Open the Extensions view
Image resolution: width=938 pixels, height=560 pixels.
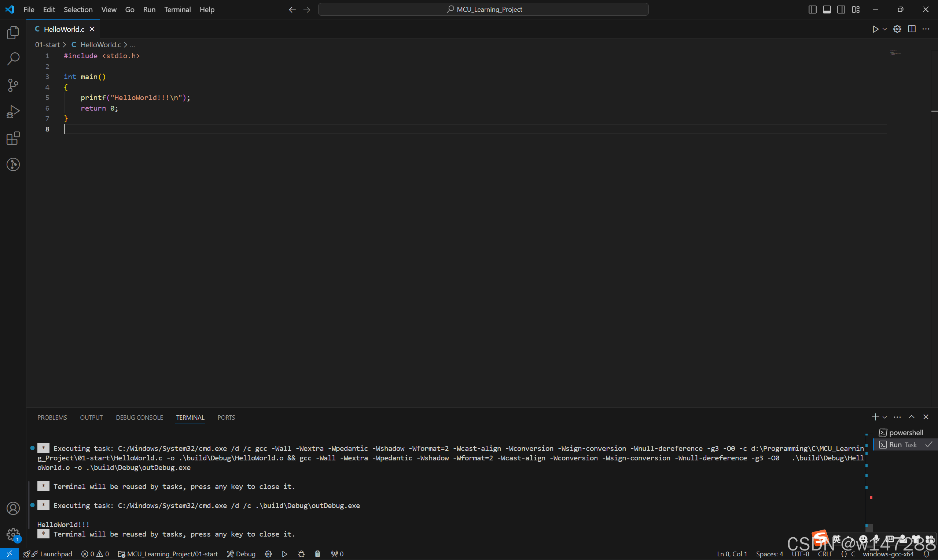[13, 138]
